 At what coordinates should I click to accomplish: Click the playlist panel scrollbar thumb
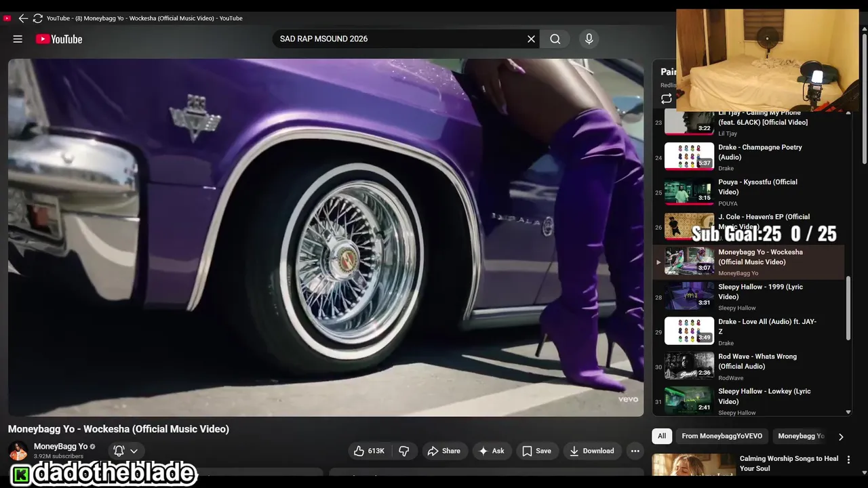point(848,308)
